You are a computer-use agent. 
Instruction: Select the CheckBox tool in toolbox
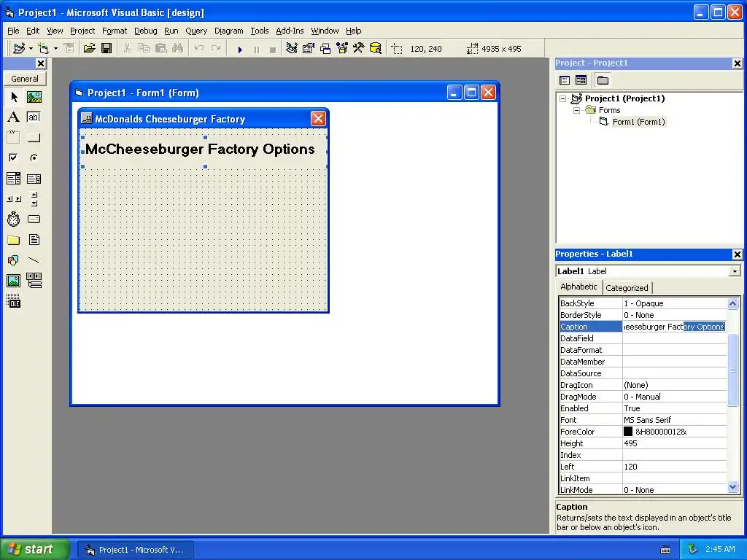click(14, 157)
